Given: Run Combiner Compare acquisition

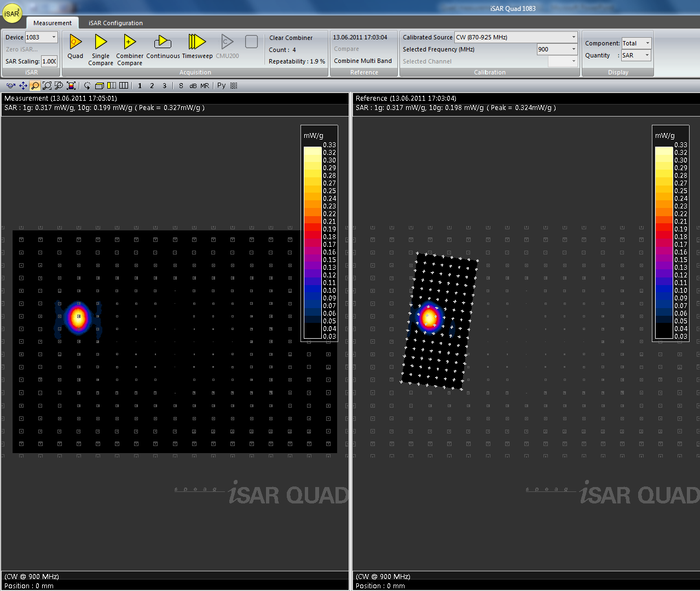Looking at the screenshot, I should click(x=130, y=50).
